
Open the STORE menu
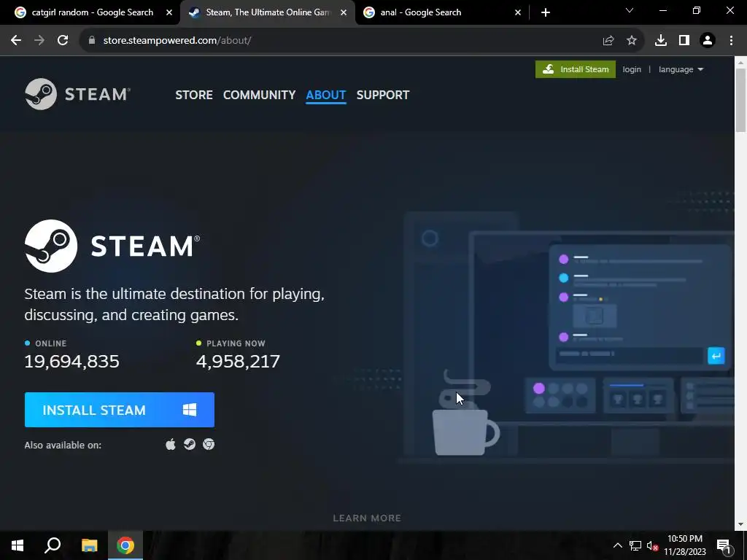click(x=194, y=95)
